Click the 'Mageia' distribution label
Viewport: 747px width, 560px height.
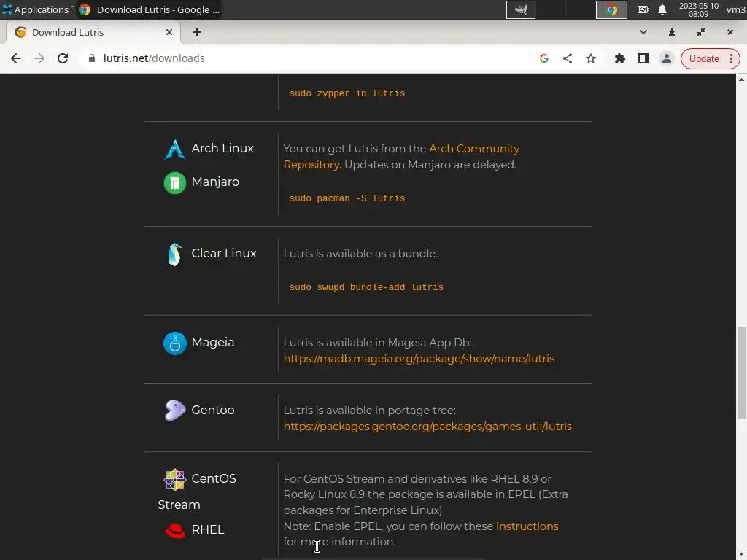[x=212, y=342]
